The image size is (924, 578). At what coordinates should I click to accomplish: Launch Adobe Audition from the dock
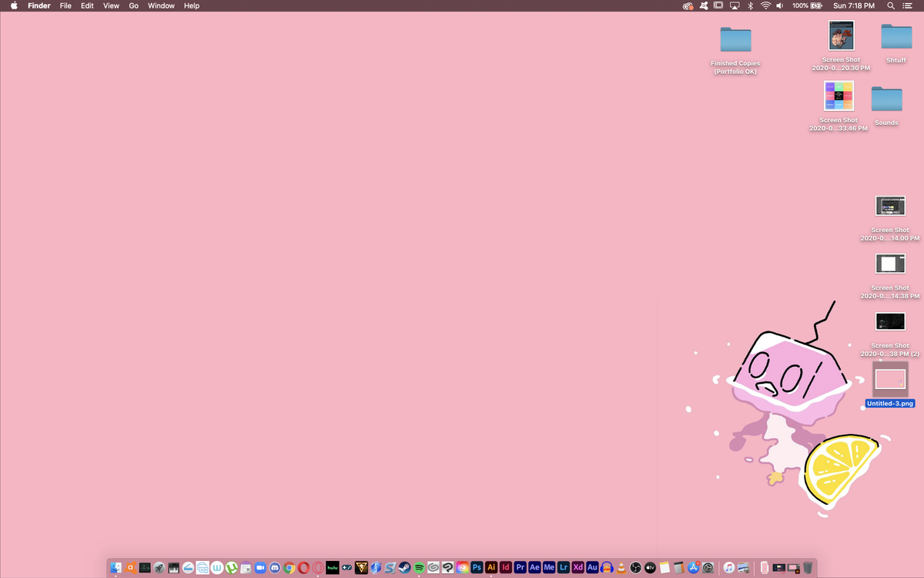pyautogui.click(x=592, y=568)
